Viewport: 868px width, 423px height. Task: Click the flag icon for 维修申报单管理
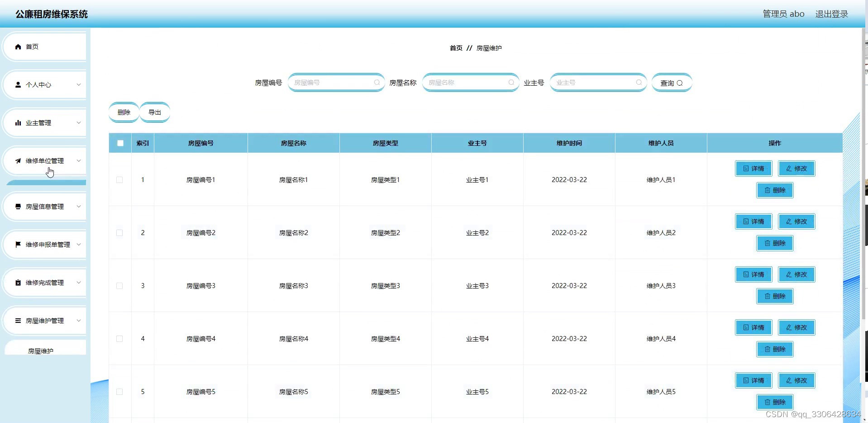18,245
